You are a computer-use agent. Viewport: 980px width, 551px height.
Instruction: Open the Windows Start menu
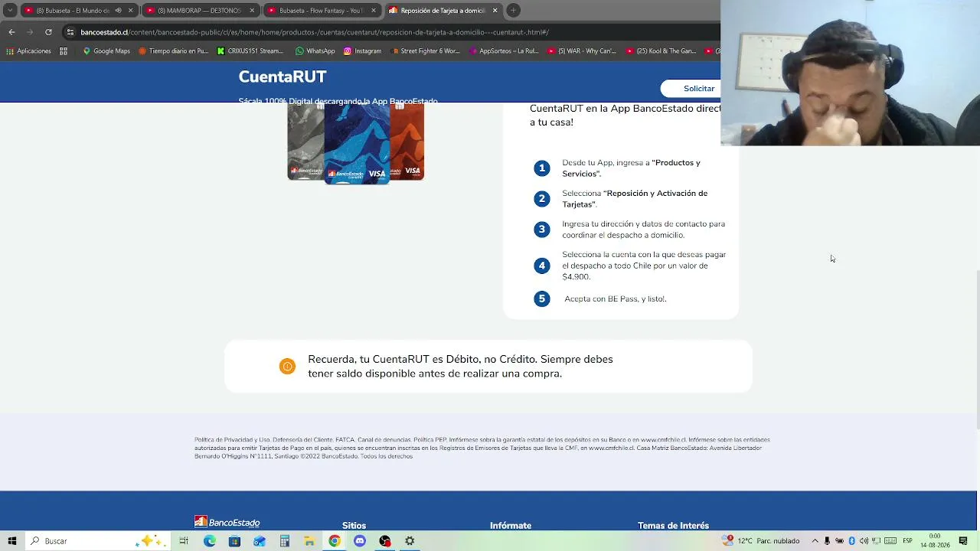11,541
